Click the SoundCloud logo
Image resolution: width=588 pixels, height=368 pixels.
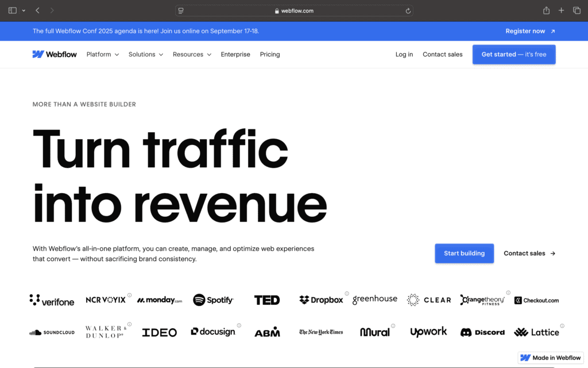52,332
